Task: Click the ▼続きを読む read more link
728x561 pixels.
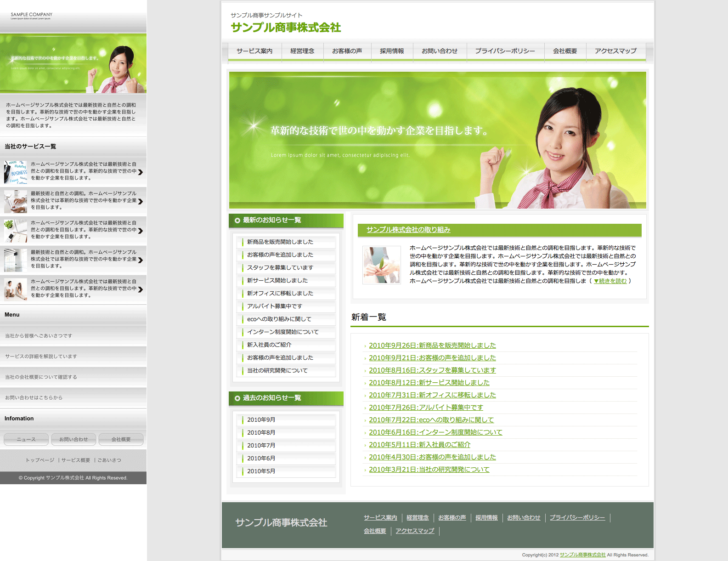Action: (x=610, y=281)
